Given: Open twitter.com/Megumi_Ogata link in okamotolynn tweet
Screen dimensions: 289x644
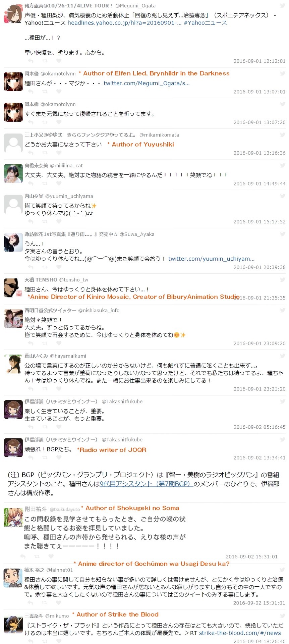Looking at the screenshot, I should click(147, 83).
